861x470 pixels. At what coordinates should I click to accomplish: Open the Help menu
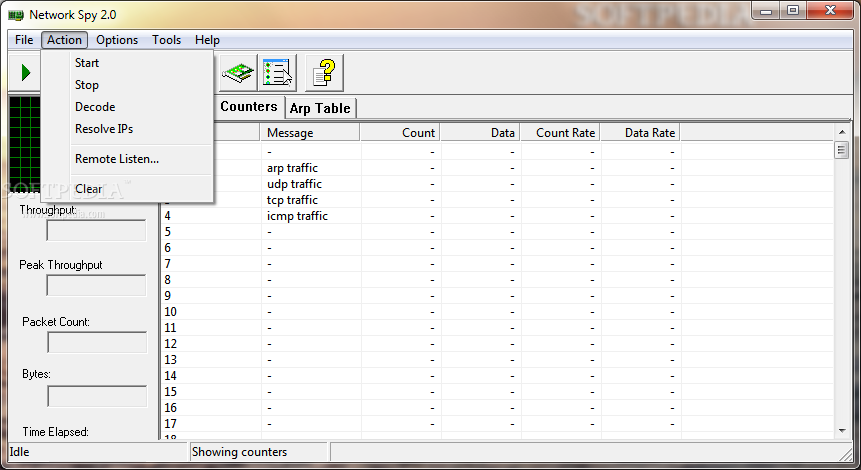click(x=207, y=40)
